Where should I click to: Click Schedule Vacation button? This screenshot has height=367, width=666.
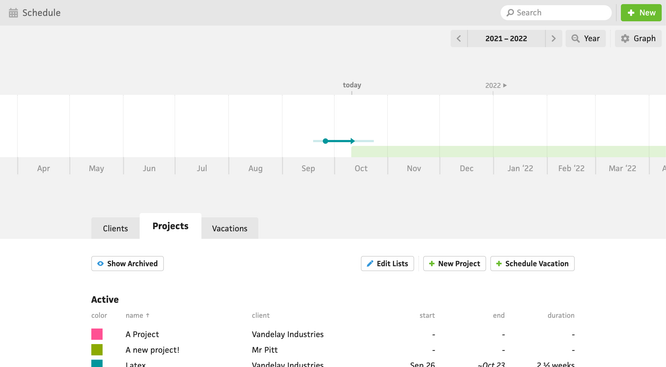(x=532, y=263)
